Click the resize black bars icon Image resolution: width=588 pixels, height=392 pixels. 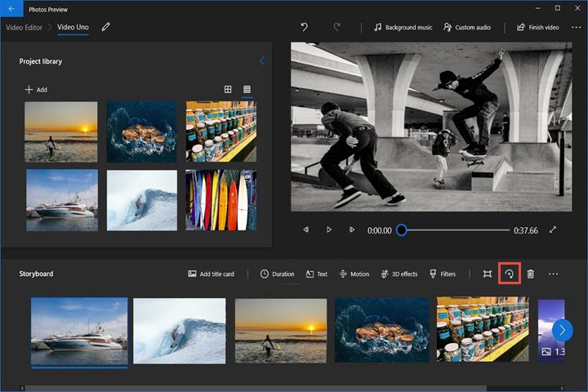click(487, 274)
